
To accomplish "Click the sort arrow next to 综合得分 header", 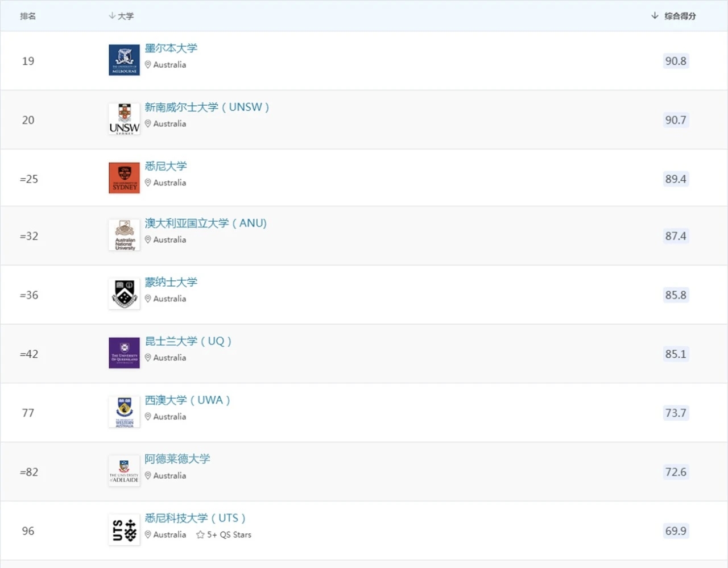I will pos(655,16).
